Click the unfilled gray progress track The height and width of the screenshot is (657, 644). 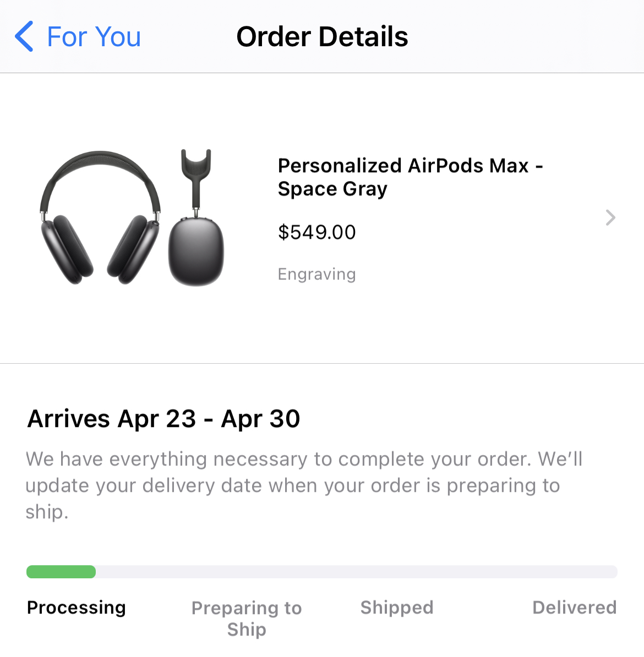(x=358, y=572)
